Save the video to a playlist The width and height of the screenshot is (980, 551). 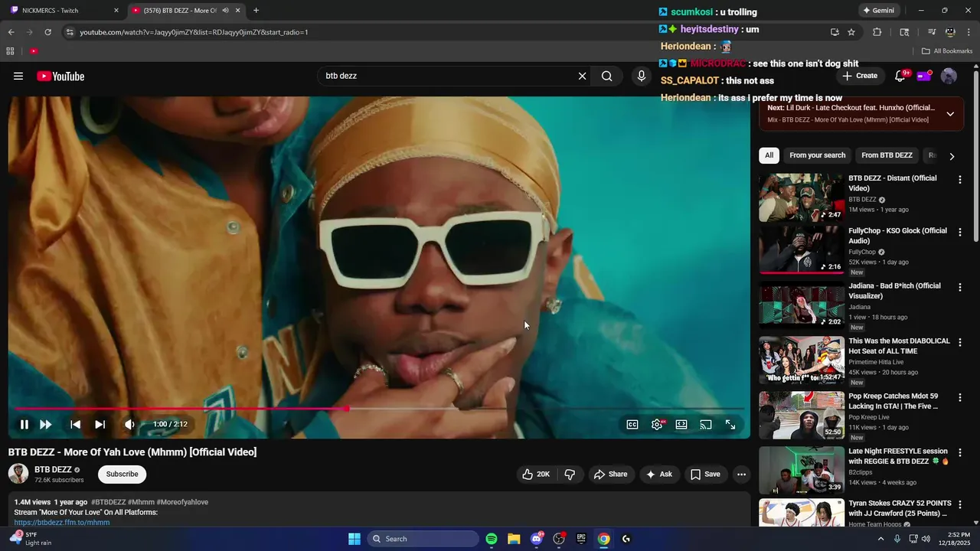pyautogui.click(x=705, y=474)
